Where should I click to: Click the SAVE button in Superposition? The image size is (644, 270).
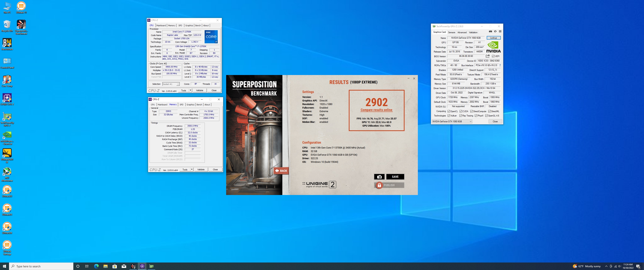(395, 177)
